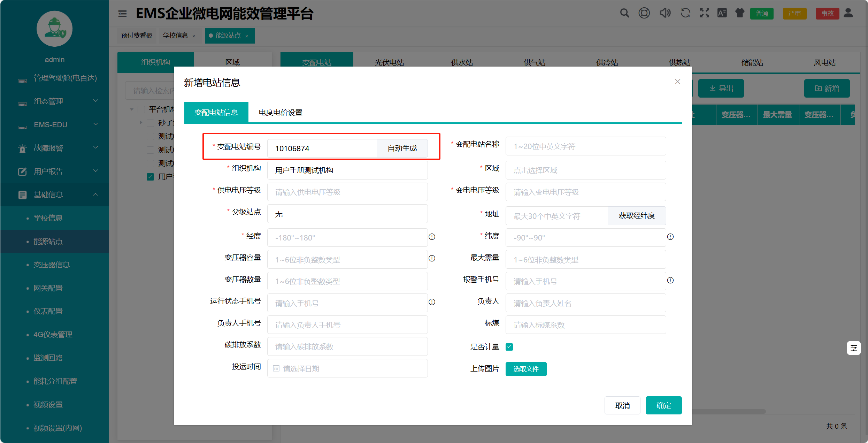Click the language translate icon in header
Image resolution: width=868 pixels, height=443 pixels.
coord(722,13)
